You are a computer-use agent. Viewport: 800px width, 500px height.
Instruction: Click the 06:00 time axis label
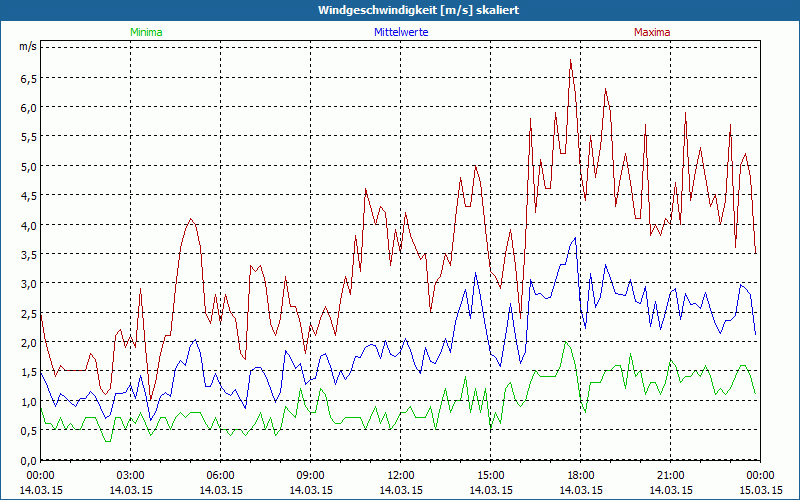[x=221, y=475]
